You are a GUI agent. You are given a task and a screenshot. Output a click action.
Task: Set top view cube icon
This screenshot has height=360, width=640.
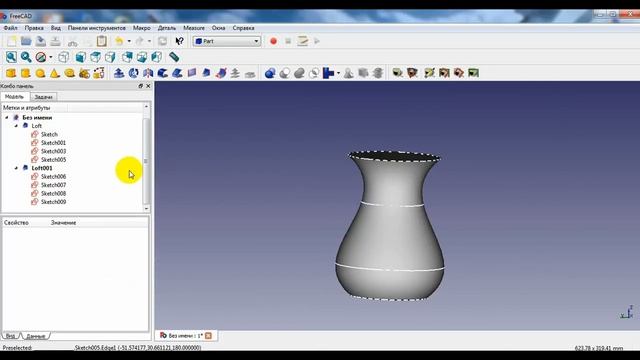point(95,57)
